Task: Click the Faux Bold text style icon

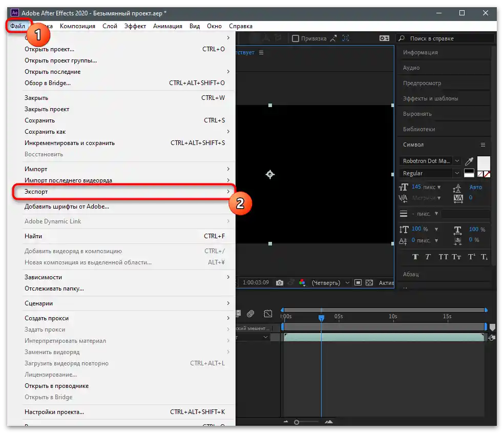Action: tap(415, 257)
